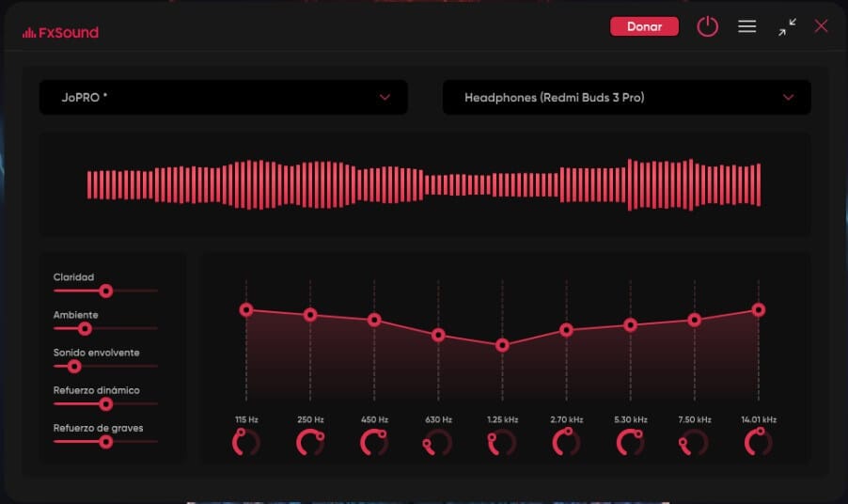Viewport: 848px width, 504px height.
Task: Open the hamburger menu
Action: [747, 26]
